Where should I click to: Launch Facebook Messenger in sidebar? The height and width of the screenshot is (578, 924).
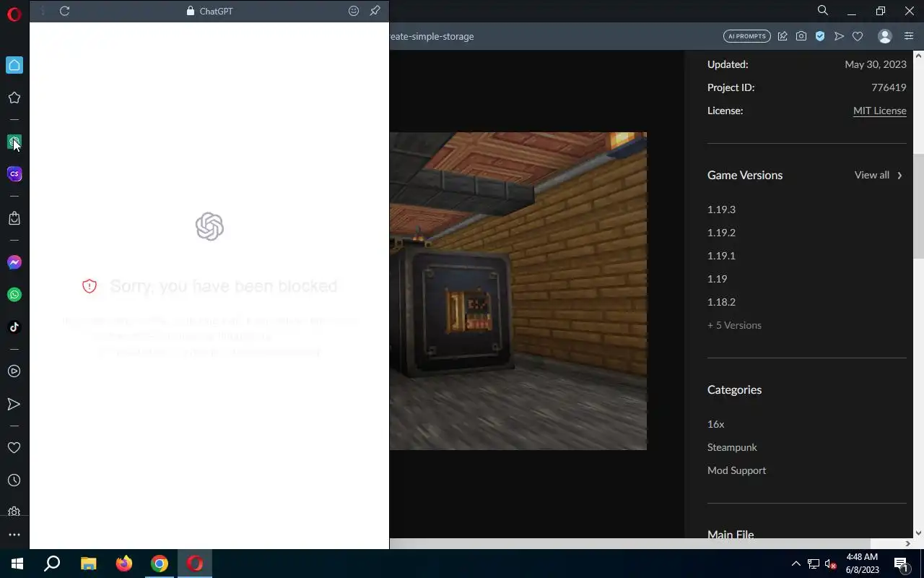coord(14,262)
